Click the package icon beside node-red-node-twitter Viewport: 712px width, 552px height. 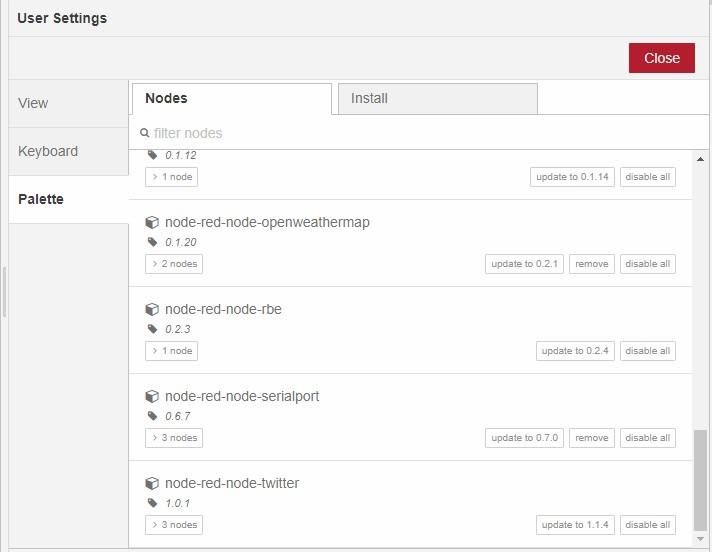click(152, 483)
